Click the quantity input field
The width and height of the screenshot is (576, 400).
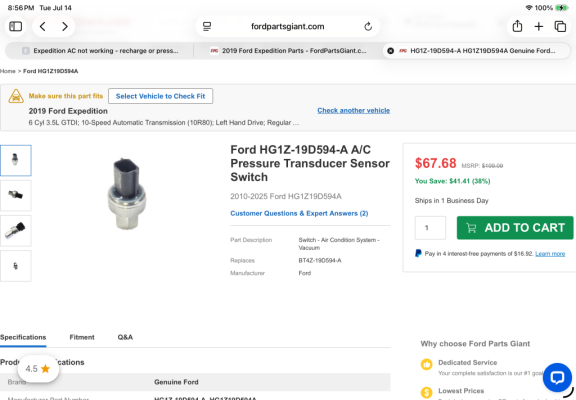[431, 228]
